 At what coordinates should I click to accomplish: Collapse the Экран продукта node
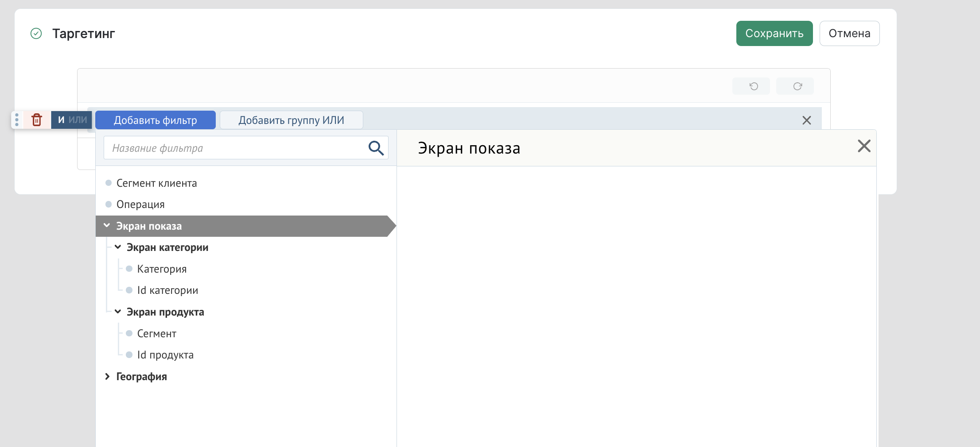pos(118,312)
